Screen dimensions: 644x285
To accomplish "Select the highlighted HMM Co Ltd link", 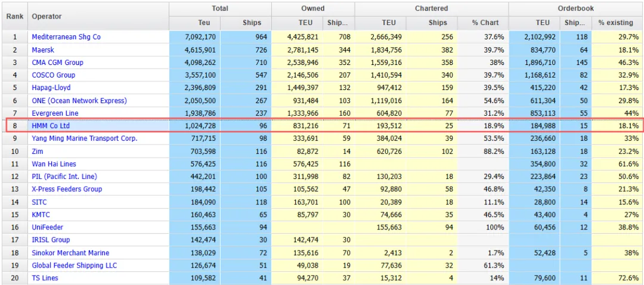I will tap(50, 126).
